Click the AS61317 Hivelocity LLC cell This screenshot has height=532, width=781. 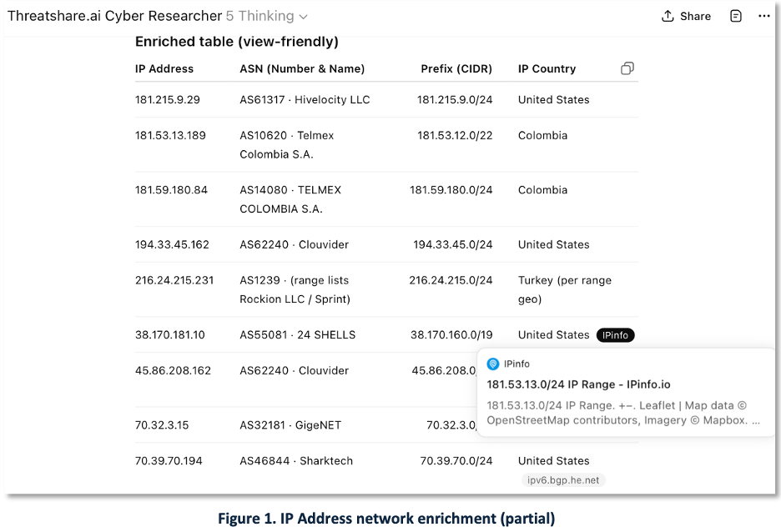click(305, 99)
